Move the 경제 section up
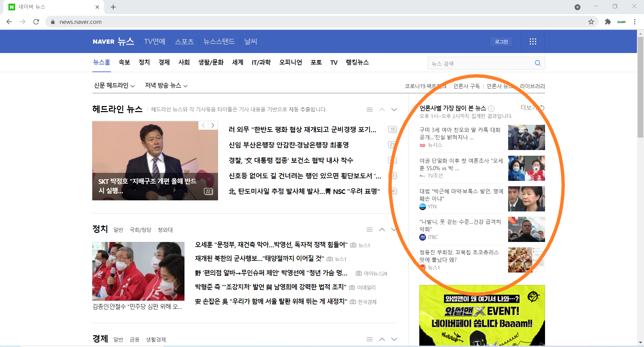 coord(382,339)
